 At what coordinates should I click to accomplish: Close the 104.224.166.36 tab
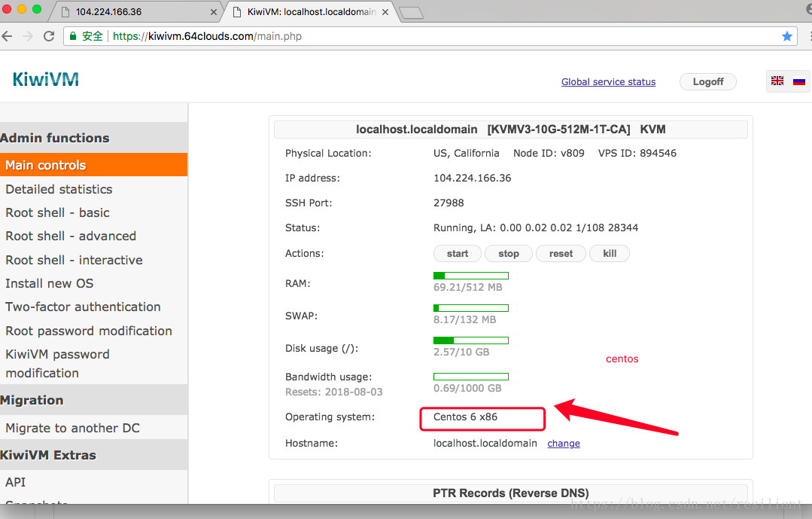pos(214,12)
